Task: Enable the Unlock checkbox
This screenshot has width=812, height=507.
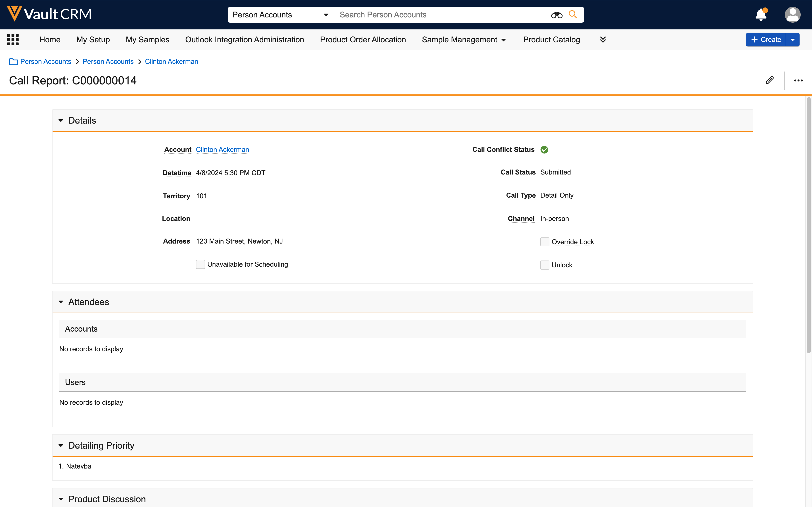Action: (544, 265)
